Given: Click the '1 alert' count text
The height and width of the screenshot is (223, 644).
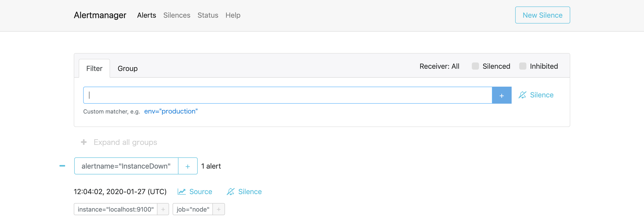Looking at the screenshot, I should pyautogui.click(x=211, y=166).
